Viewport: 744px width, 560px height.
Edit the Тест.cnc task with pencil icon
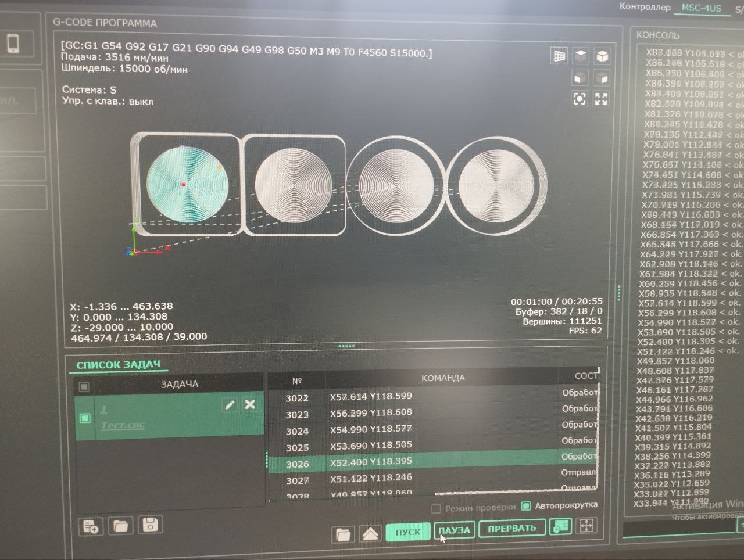click(x=230, y=405)
